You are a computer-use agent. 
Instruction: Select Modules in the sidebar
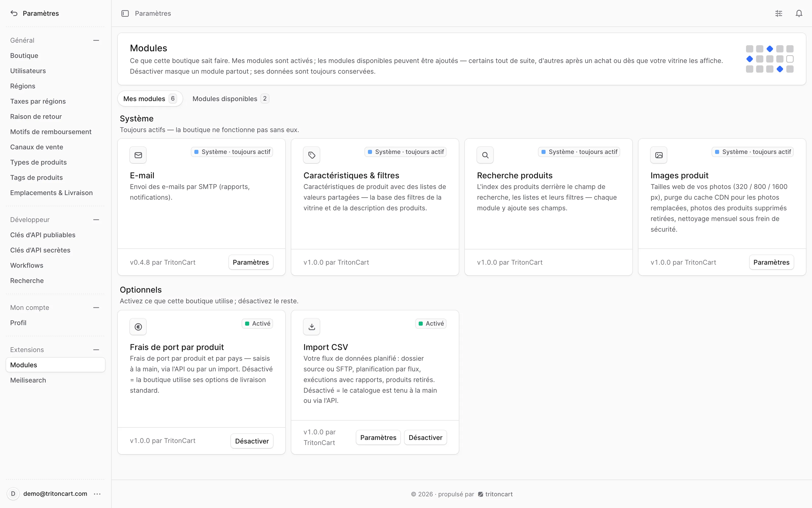[x=56, y=365]
